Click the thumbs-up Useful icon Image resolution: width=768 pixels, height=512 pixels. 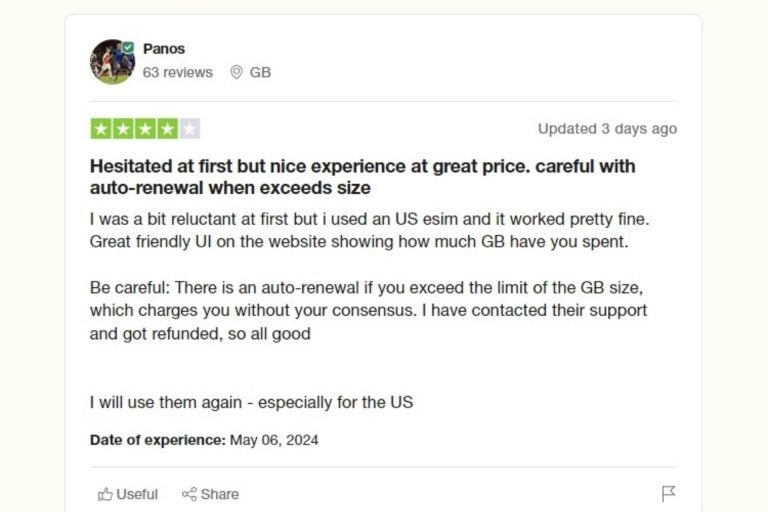click(x=105, y=494)
